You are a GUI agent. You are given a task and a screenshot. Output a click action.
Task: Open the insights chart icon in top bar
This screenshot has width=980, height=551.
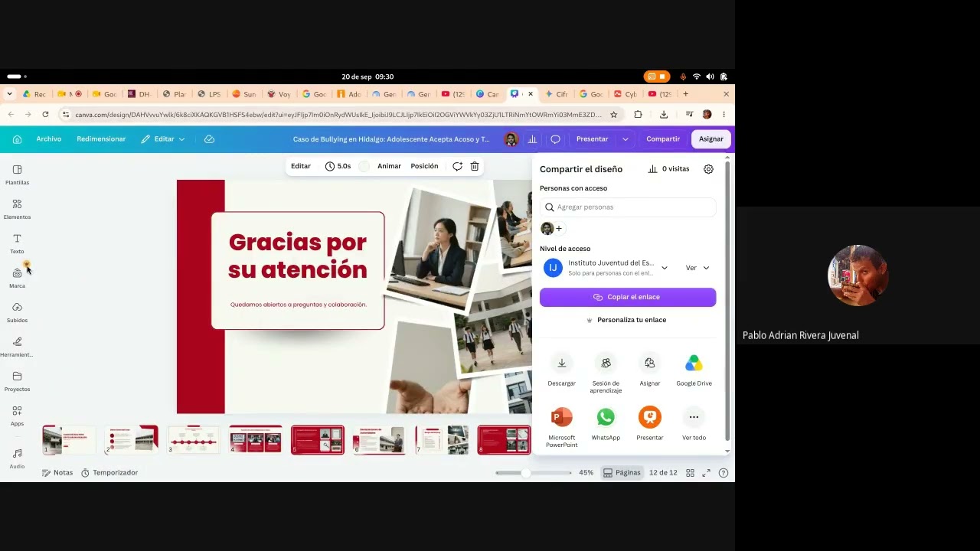click(x=532, y=139)
